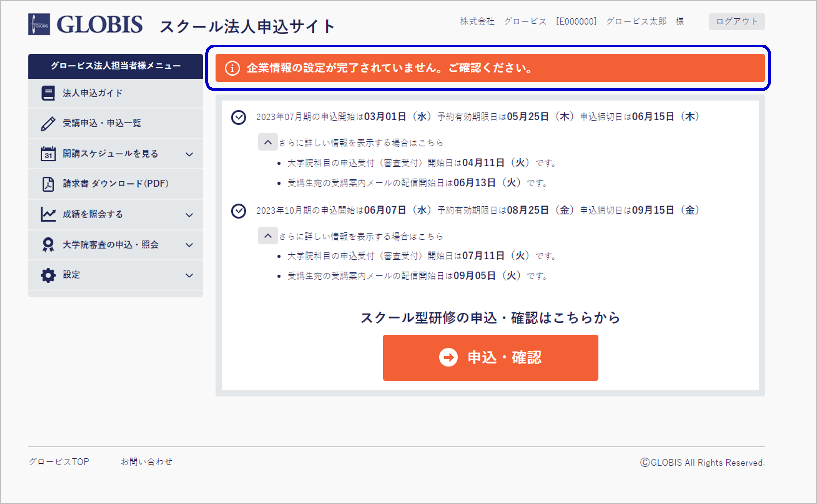Screen dimensions: 817x504
Task: Click 株式会社 グロービス company name
Action: tap(503, 21)
